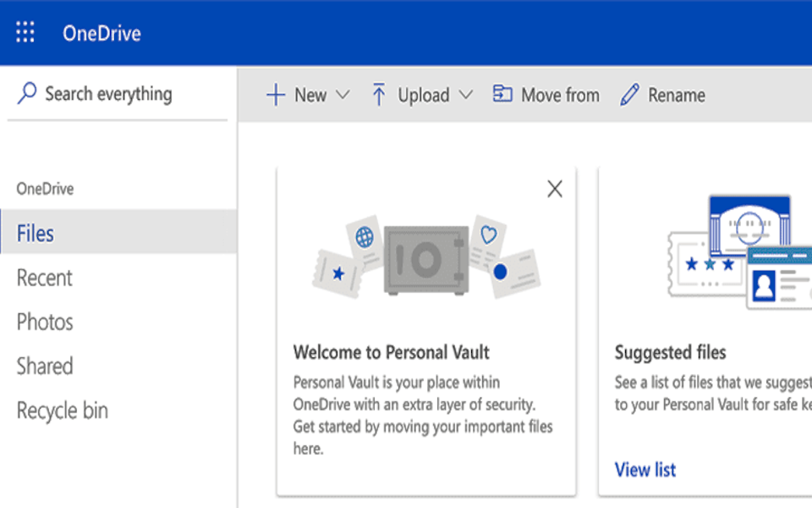Select the Rename command
Image resolution: width=812 pixels, height=508 pixels.
(x=677, y=96)
